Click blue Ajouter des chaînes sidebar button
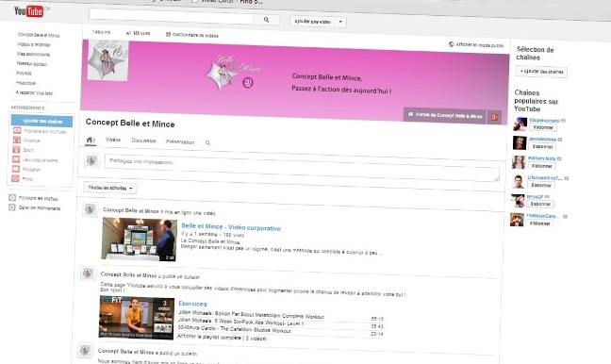Viewport: 611px width, 364px height. (42, 122)
